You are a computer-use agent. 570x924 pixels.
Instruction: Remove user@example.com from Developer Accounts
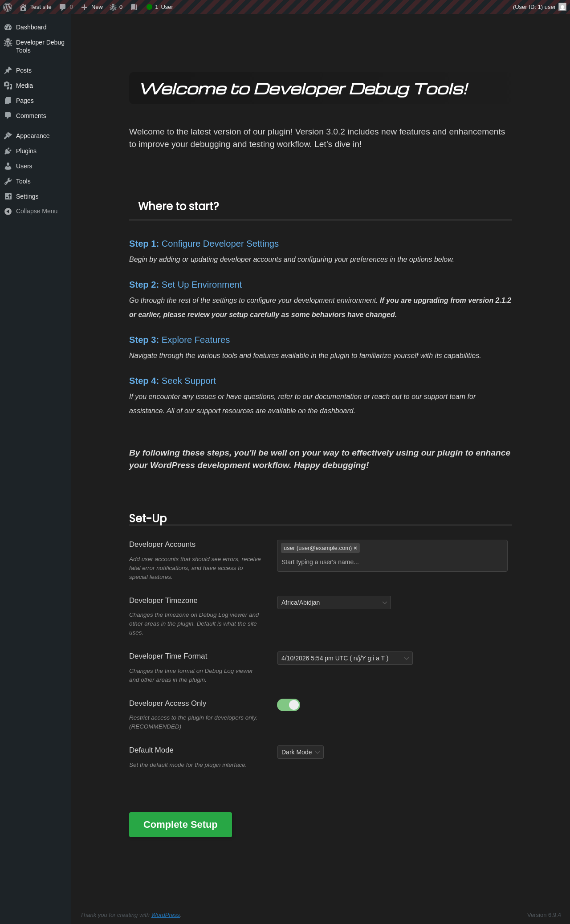355,548
